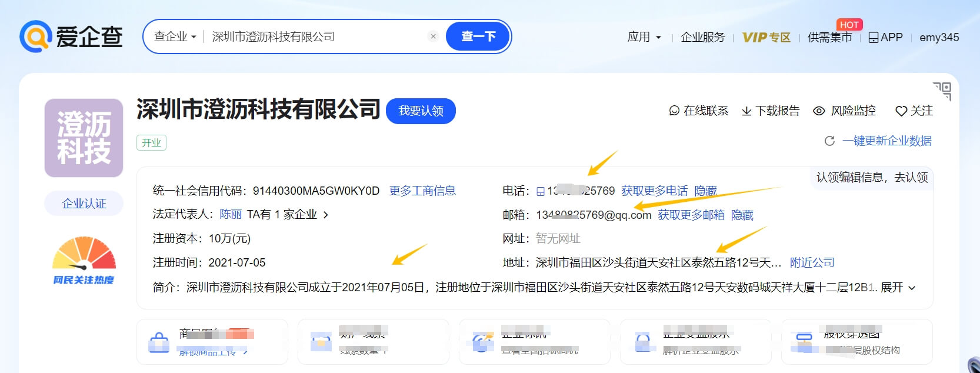Open the emy345 user account
The width and height of the screenshot is (980, 373).
pos(939,37)
